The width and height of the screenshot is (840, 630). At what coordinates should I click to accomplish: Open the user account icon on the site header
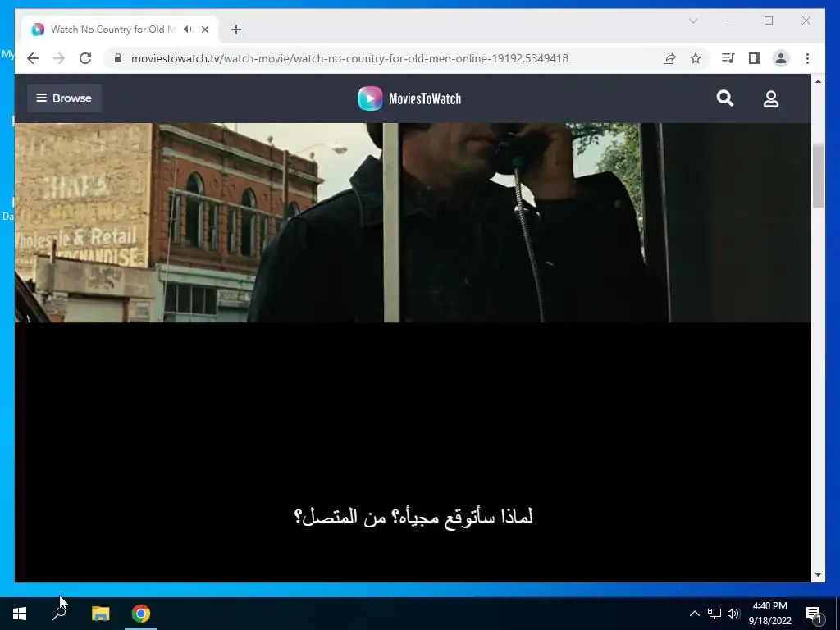771,98
